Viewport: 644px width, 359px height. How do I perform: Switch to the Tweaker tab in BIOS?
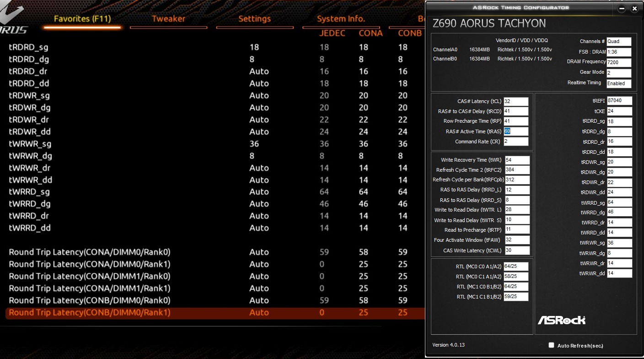pos(168,19)
